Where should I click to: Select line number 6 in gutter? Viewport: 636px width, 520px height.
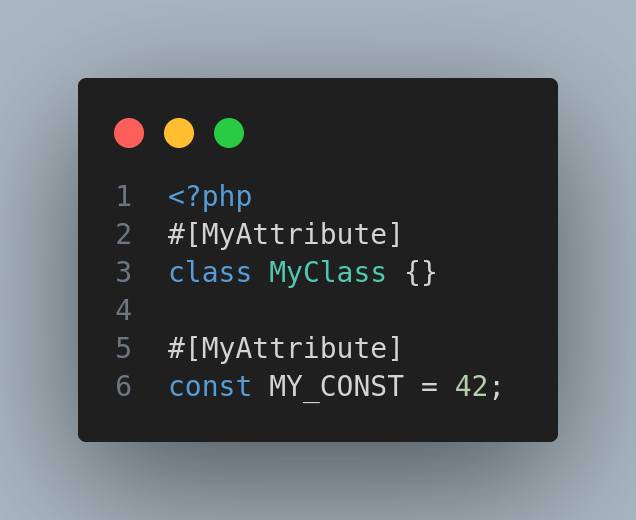click(x=123, y=387)
